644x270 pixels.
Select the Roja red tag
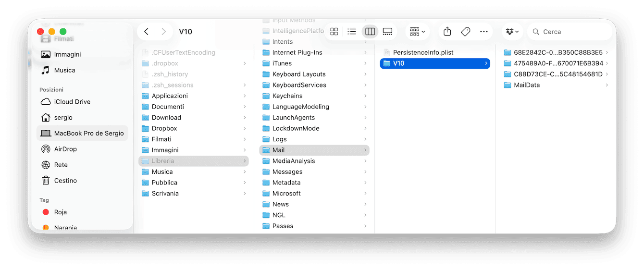pos(82,212)
